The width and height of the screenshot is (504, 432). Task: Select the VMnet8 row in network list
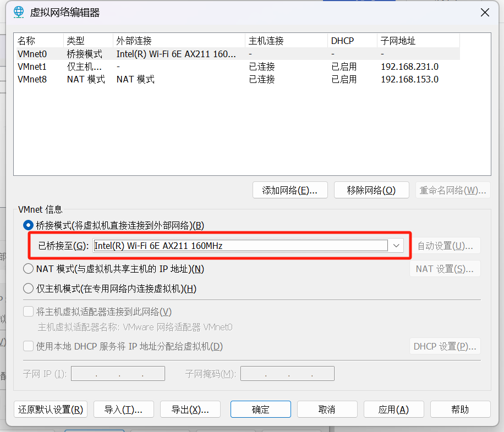pos(238,79)
